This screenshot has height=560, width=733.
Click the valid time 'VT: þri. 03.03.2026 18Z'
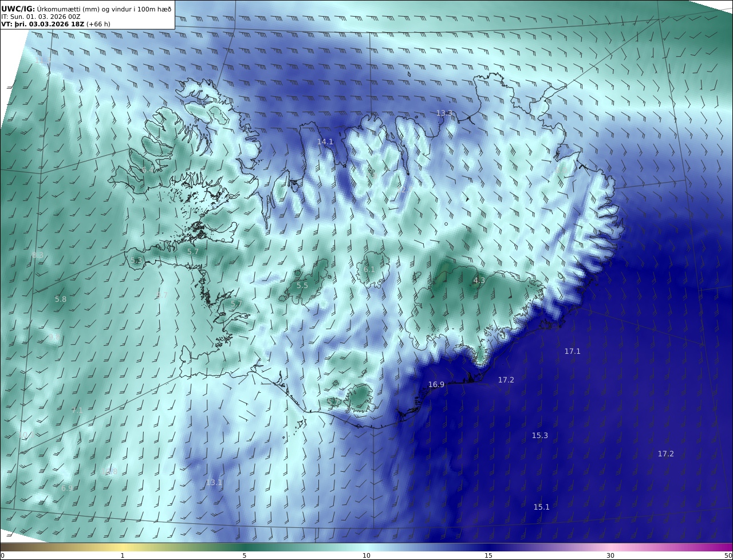coord(44,24)
